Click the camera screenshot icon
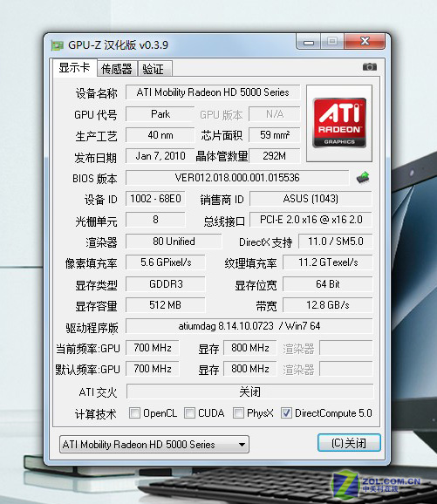Screen dimensions: 437x504 tap(370, 67)
